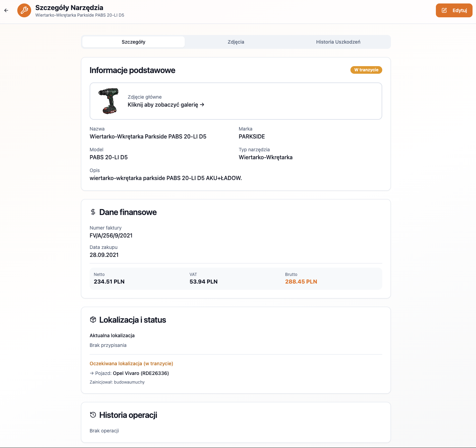The height and width of the screenshot is (448, 476).
Task: Open the Historia Uszkodzeń tab
Action: pos(338,42)
